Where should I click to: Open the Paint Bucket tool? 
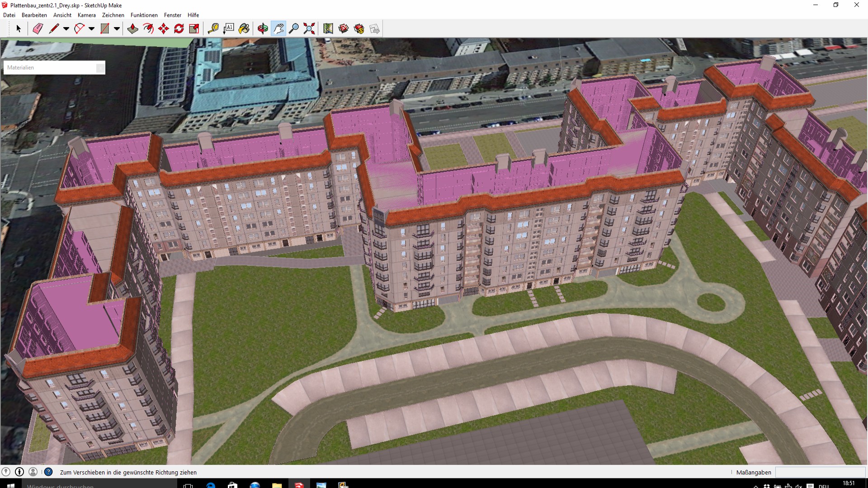pyautogui.click(x=244, y=29)
